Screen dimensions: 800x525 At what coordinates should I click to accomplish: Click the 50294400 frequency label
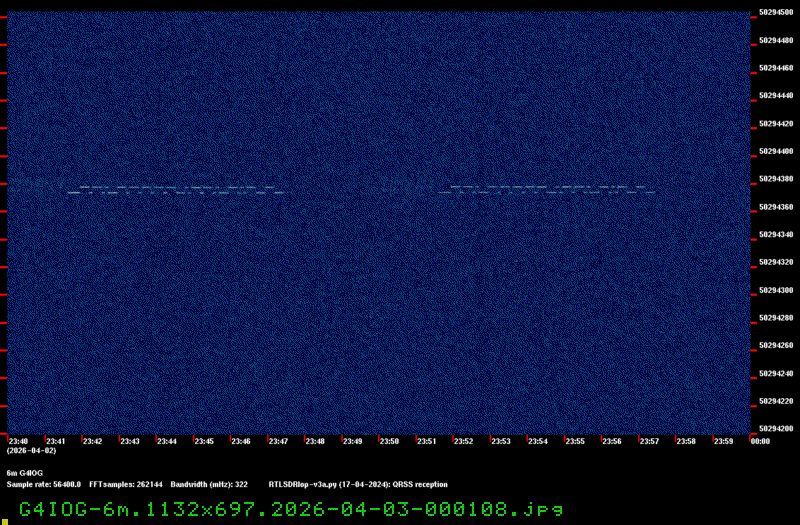click(x=776, y=152)
